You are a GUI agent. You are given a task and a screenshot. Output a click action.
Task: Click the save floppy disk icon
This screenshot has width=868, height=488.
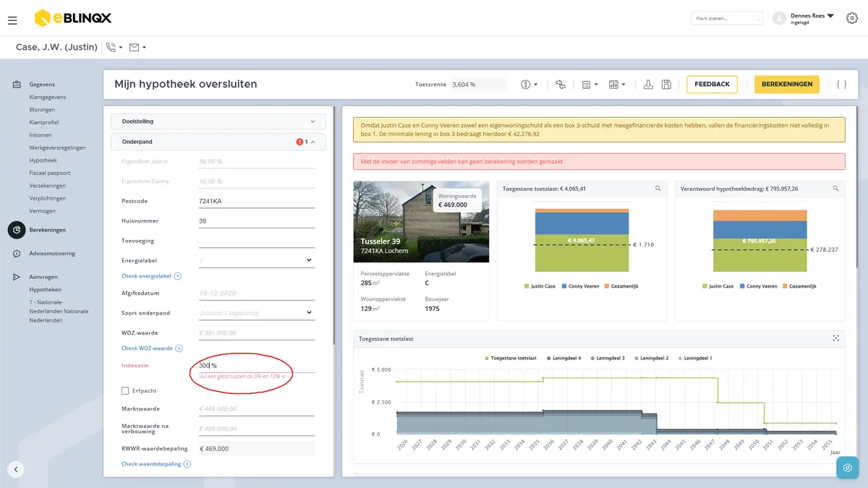tap(666, 85)
